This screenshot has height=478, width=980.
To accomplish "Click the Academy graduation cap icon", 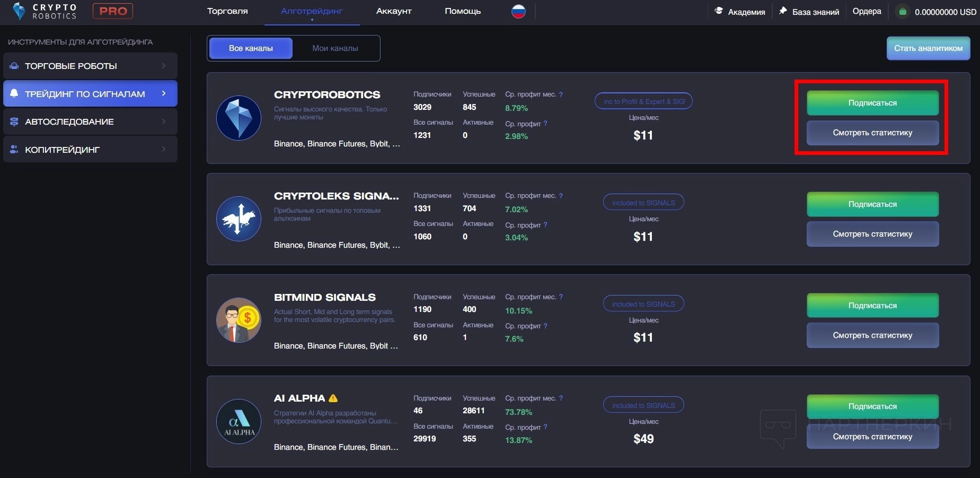I will (x=719, y=11).
